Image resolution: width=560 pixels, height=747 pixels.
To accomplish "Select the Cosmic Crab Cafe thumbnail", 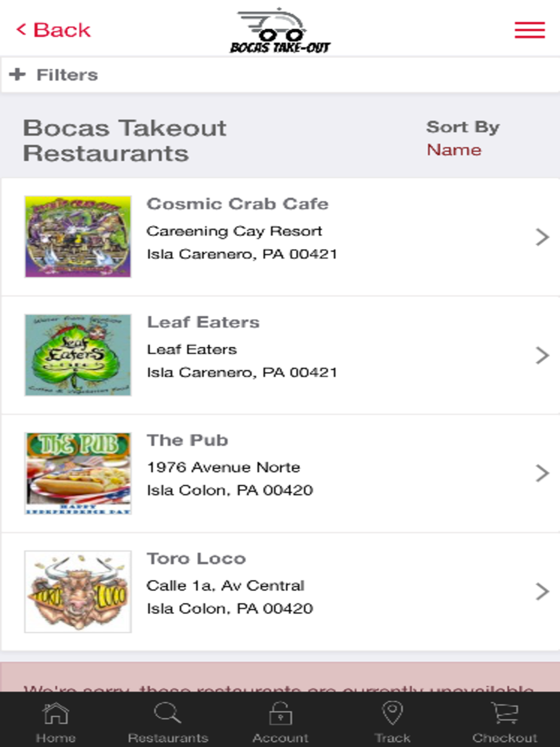I will 78,236.
